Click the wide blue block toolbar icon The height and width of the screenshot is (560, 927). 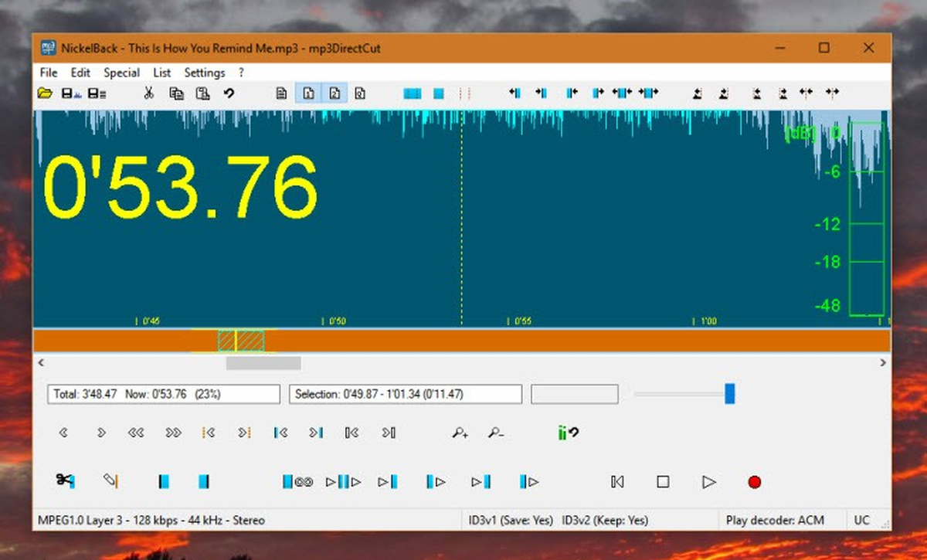click(413, 93)
